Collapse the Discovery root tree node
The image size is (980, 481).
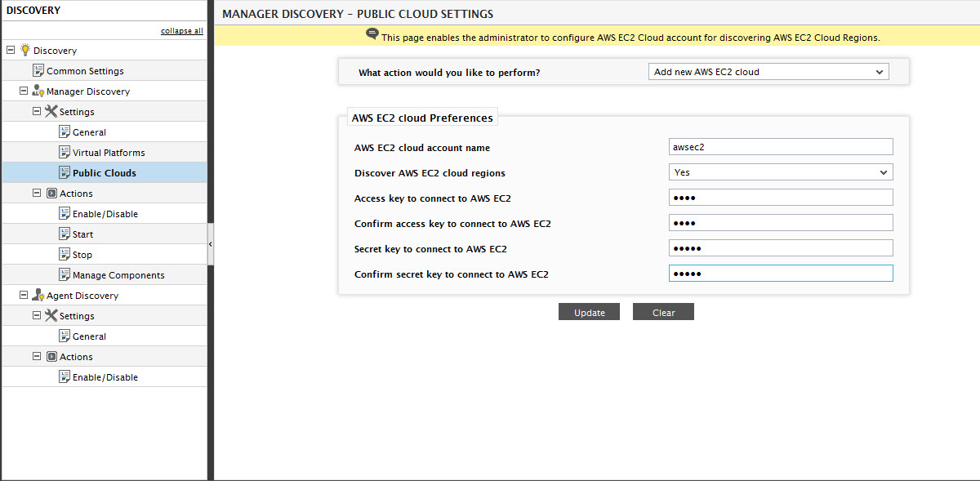click(11, 50)
